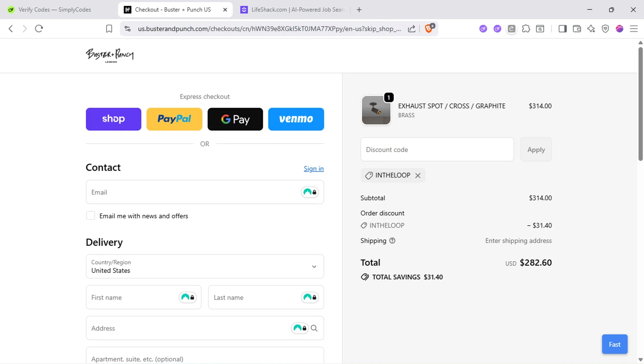This screenshot has height=364, width=644.
Task: Pay with PayPal button
Action: (x=174, y=119)
